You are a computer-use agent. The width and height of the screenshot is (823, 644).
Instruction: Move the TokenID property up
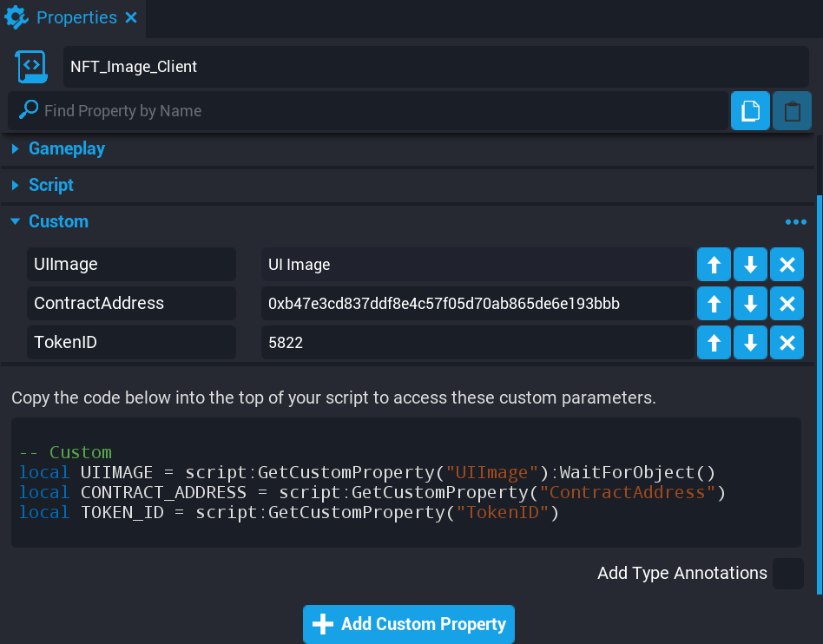[714, 342]
